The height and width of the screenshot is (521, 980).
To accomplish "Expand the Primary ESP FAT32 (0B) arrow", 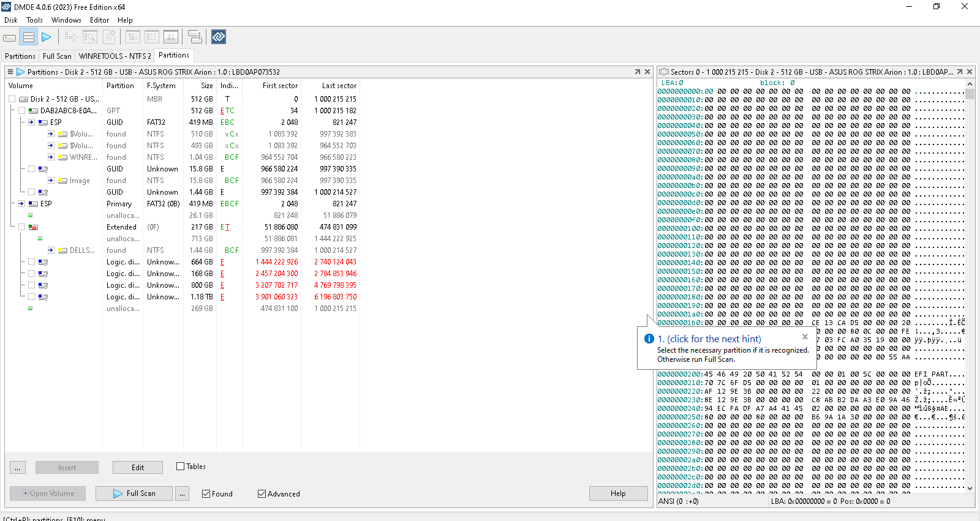I will coord(21,204).
